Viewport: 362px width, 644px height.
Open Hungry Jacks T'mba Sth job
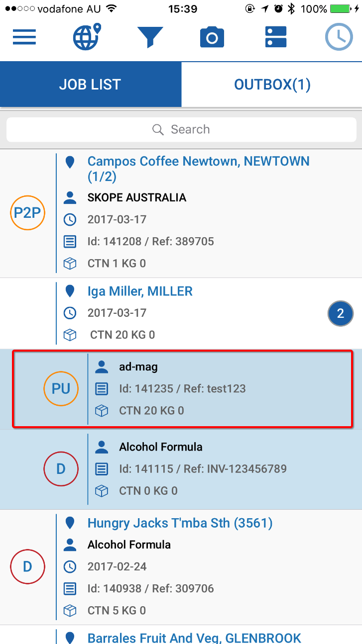(x=180, y=523)
